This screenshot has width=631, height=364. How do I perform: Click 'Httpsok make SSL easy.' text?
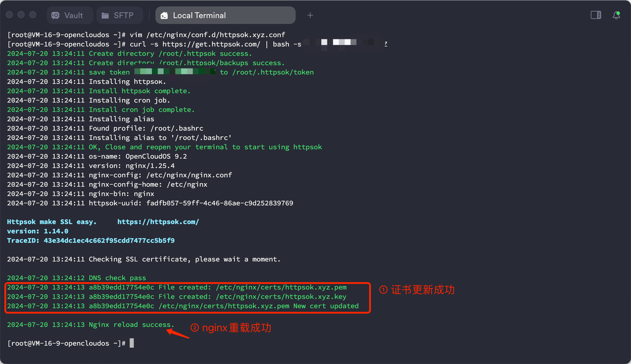(x=52, y=222)
